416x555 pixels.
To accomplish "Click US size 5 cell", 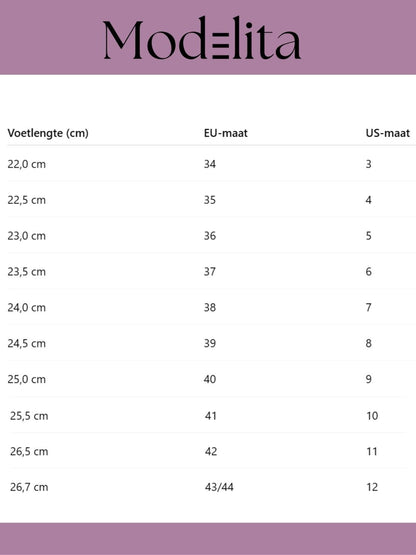I will (369, 236).
